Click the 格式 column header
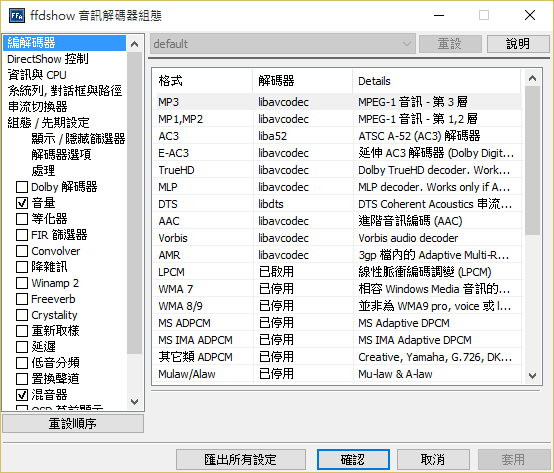The image size is (554, 473). (202, 81)
